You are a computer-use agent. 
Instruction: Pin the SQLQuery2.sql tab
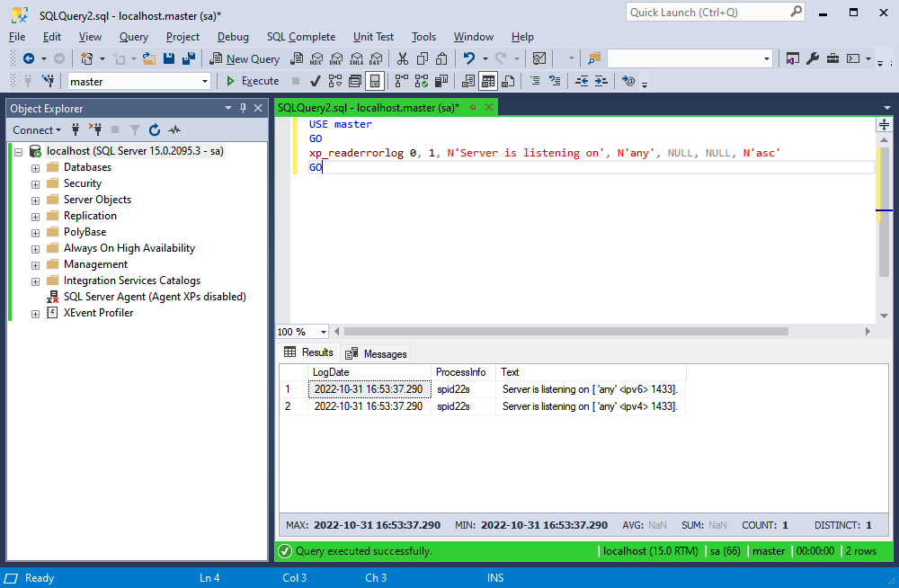(473, 107)
